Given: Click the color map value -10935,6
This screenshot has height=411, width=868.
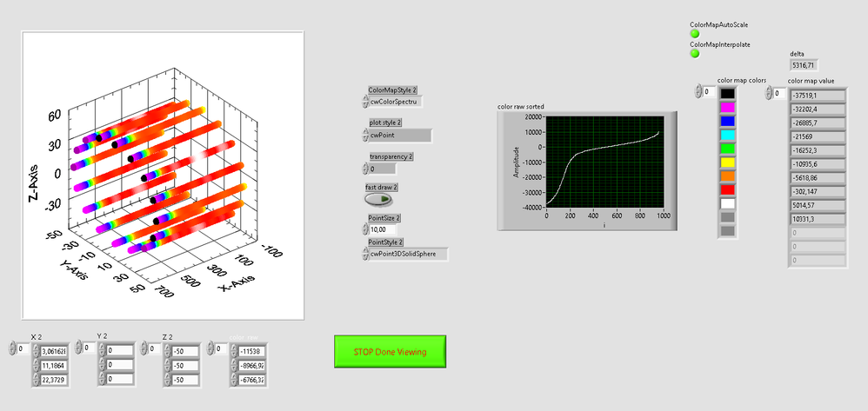Looking at the screenshot, I should (x=818, y=164).
